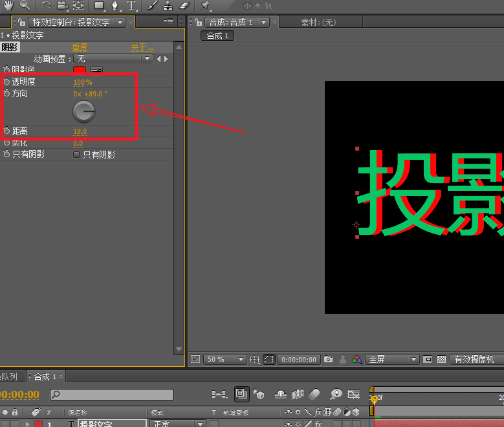Click the 关于 about link

point(142,48)
